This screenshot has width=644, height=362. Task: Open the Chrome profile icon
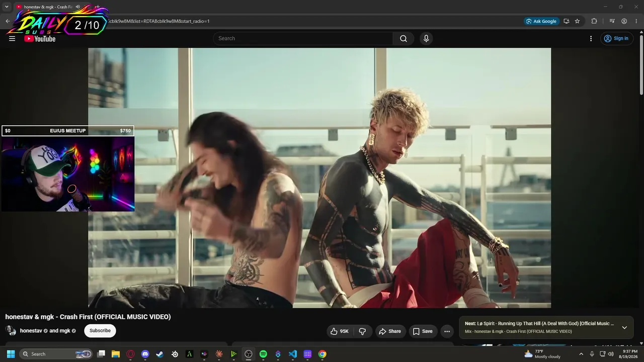tap(624, 21)
